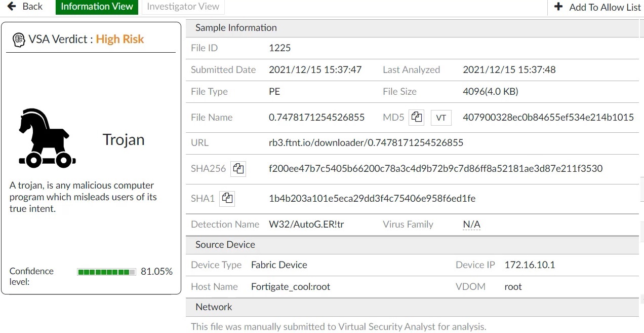Image resolution: width=644 pixels, height=333 pixels.
Task: Click the W32/AutoG.ER!tr detection name
Action: [x=306, y=224]
